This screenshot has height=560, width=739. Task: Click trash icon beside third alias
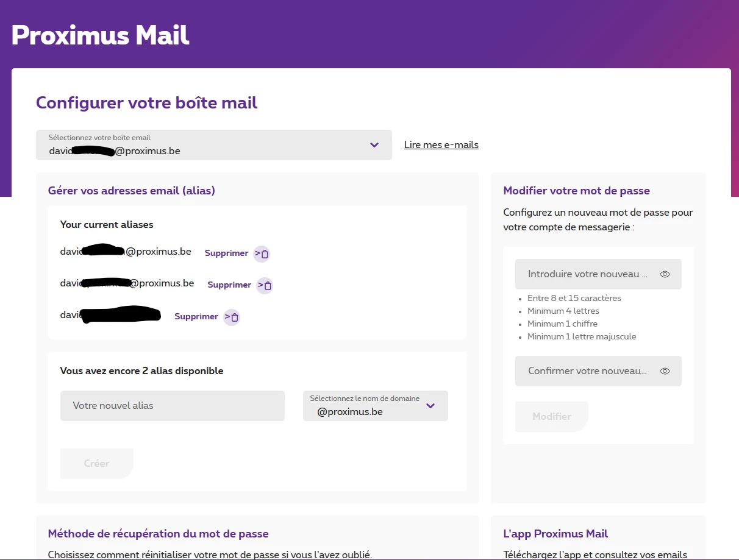click(x=232, y=317)
